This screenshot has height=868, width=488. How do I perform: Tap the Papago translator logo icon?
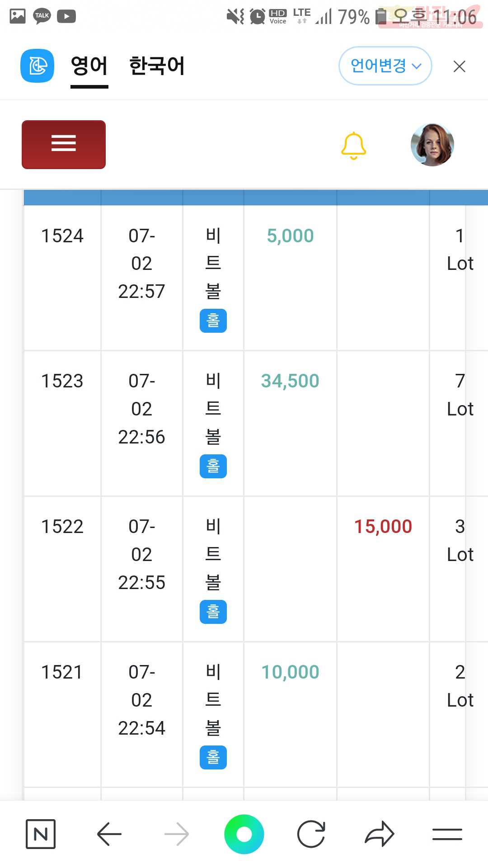tap(38, 66)
